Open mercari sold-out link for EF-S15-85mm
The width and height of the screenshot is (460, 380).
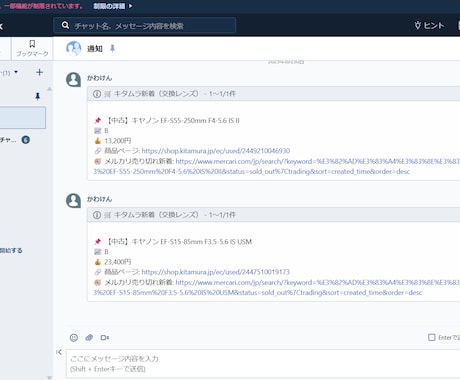(x=277, y=287)
